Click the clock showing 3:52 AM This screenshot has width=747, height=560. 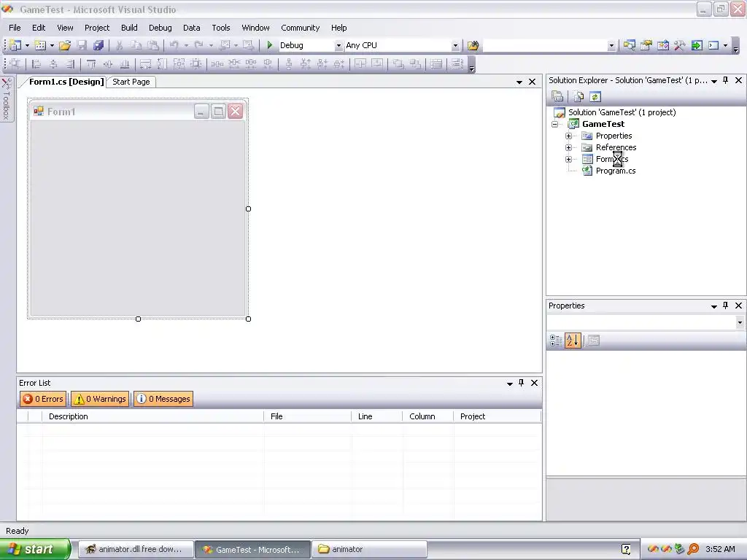point(720,549)
